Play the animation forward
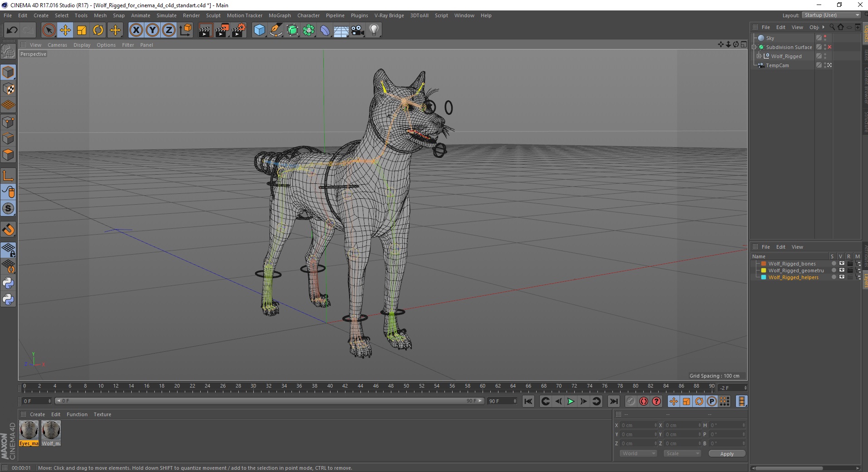 coord(571,401)
